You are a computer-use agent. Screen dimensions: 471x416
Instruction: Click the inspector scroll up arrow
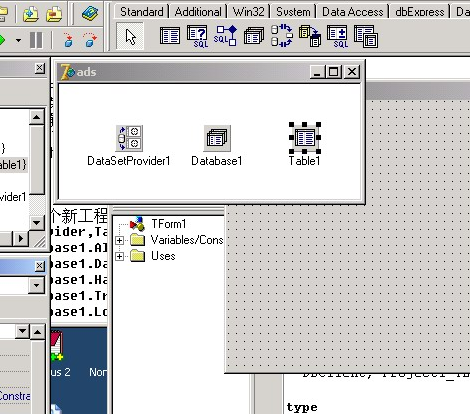pos(38,331)
